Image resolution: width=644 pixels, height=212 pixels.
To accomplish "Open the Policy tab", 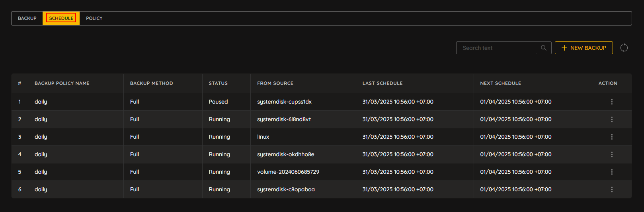I will click(94, 18).
